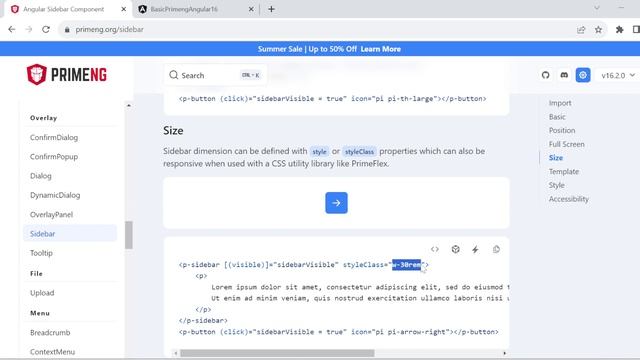Viewport: 640px width, 360px height.
Task: Jump to Full Screen section
Action: click(x=567, y=144)
